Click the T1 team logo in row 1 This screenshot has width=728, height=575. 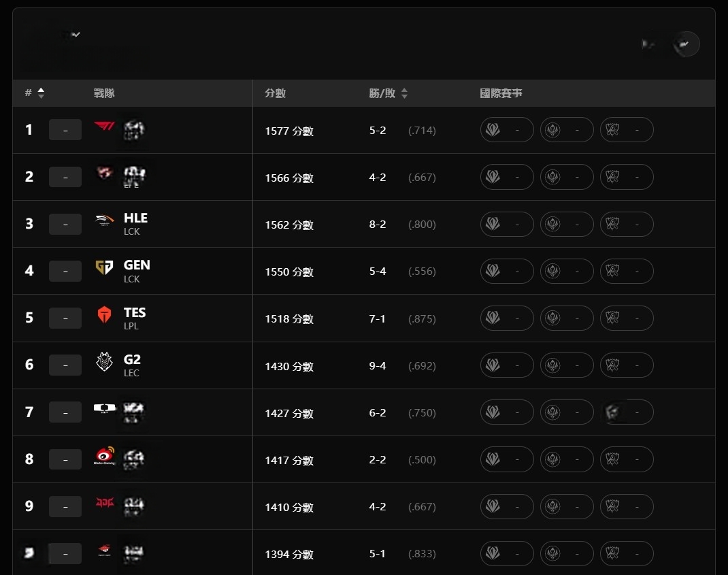click(x=104, y=126)
